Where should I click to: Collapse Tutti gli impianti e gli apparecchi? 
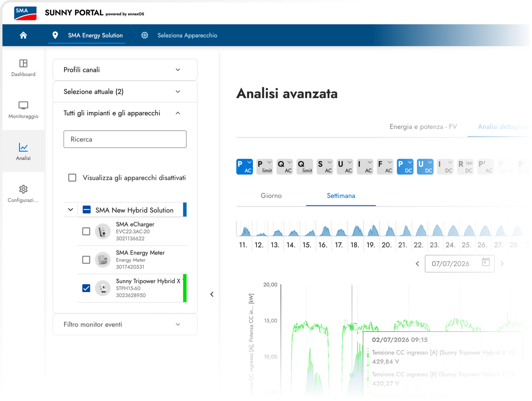(x=125, y=113)
